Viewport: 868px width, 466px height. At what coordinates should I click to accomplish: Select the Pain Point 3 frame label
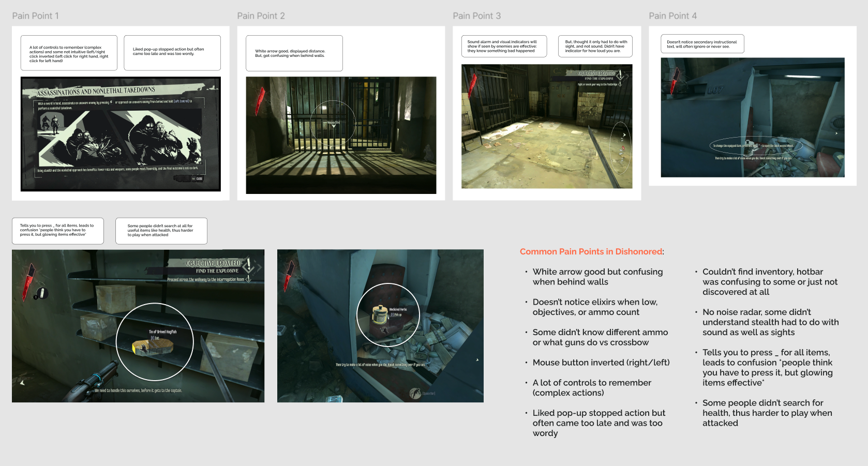click(x=476, y=16)
